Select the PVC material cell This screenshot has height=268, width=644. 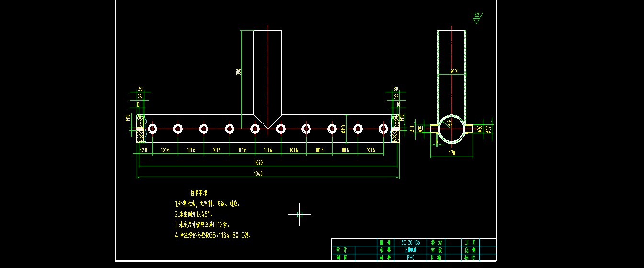[x=410, y=257]
